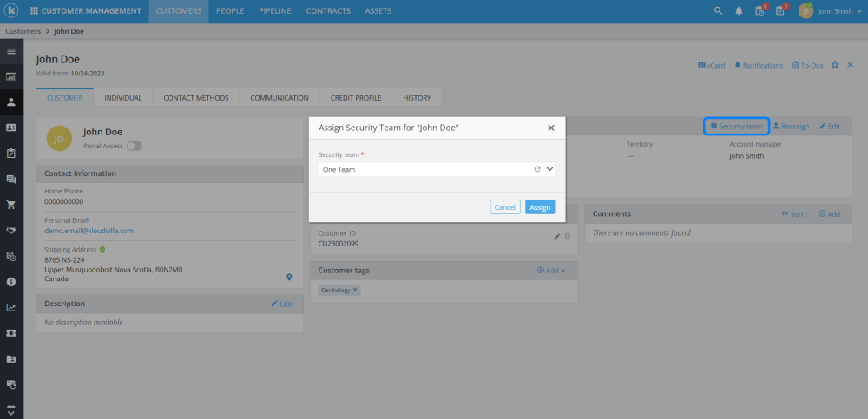Open the app launcher grid icon
The height and width of the screenshot is (419, 868).
35,11
